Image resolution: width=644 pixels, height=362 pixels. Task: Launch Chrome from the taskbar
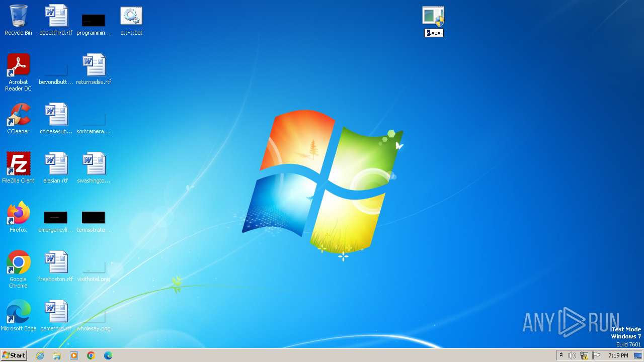coord(91,355)
